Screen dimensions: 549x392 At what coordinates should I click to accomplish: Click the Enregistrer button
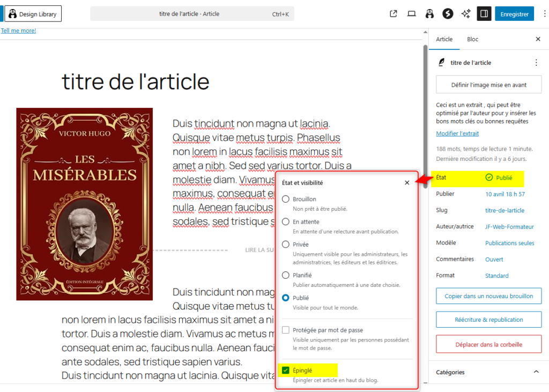tap(514, 14)
